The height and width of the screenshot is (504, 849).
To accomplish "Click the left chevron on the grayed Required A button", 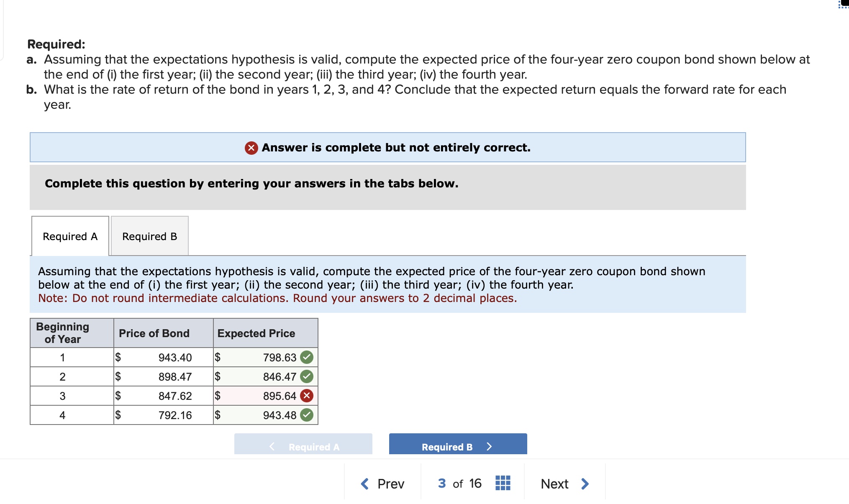I will [272, 447].
